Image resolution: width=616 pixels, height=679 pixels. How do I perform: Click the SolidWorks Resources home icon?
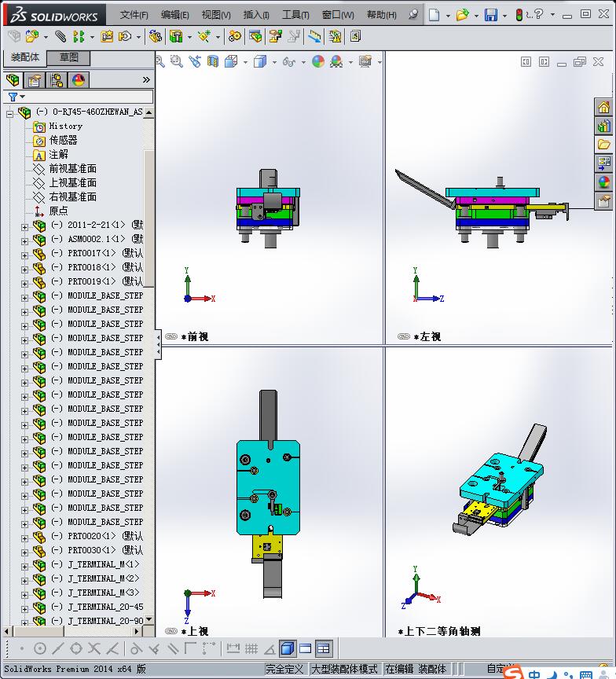[x=604, y=107]
